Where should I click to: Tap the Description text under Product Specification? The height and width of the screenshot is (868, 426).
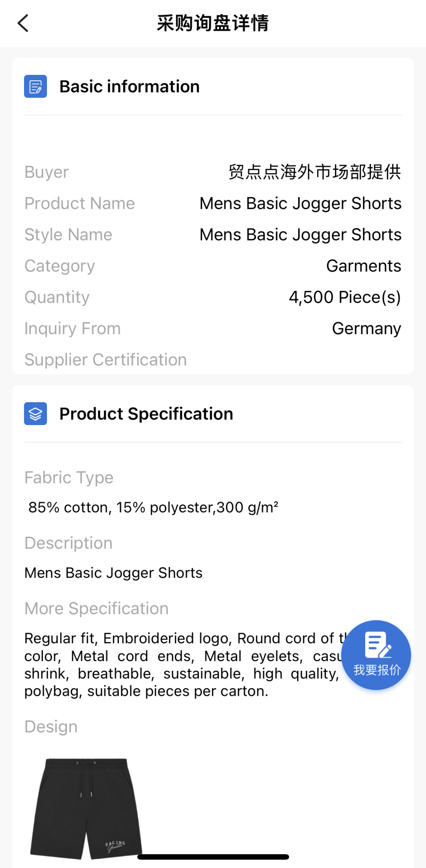114,573
